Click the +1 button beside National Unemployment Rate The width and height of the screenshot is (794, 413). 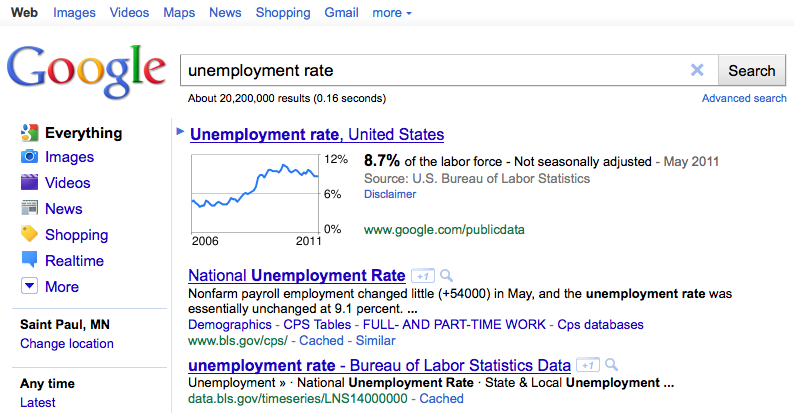click(423, 276)
